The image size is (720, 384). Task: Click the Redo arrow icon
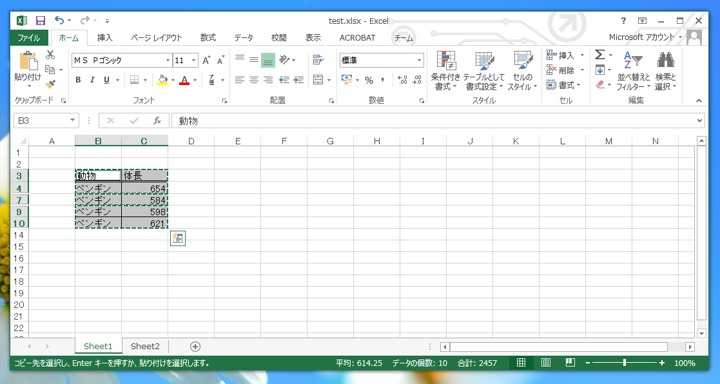coord(84,20)
